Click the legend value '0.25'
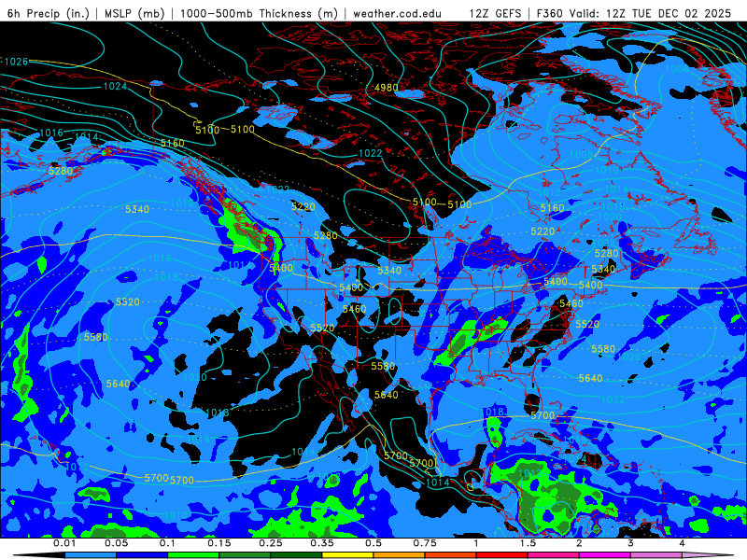This screenshot has width=747, height=560. [x=271, y=543]
